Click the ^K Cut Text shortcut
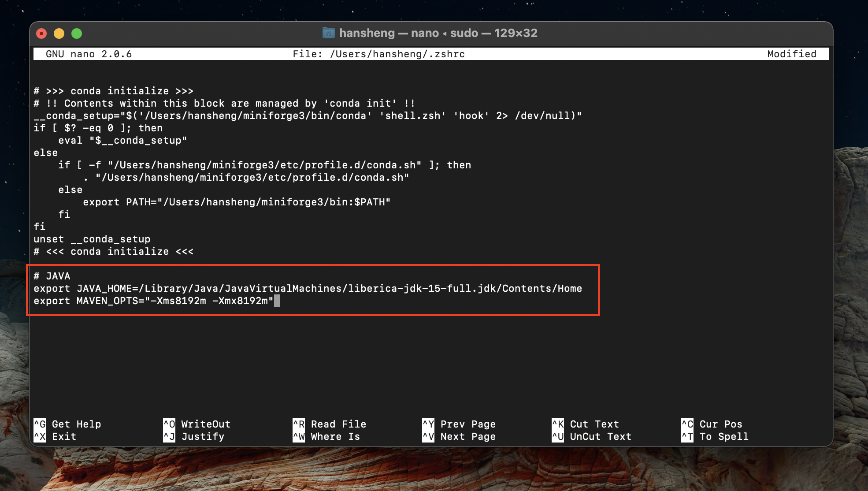 585,424
